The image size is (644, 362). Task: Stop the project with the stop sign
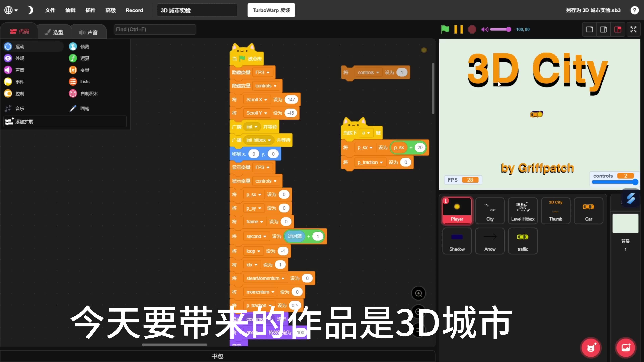[472, 29]
